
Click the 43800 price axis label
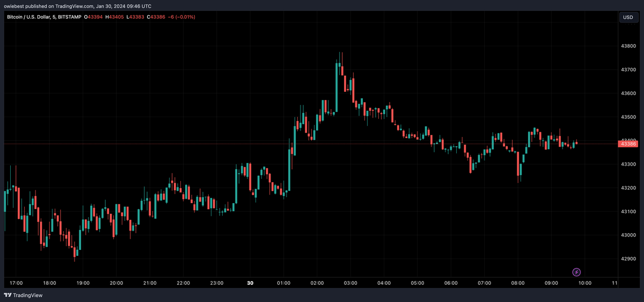pyautogui.click(x=628, y=46)
